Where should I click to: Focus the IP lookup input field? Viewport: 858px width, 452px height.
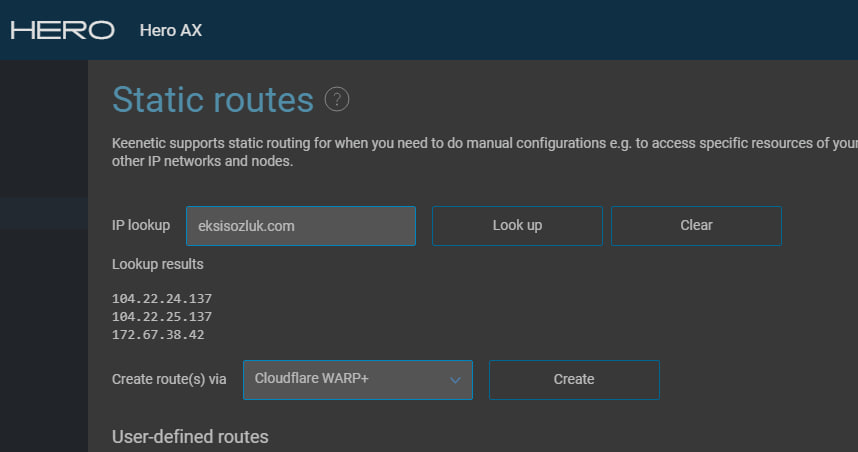coord(301,226)
